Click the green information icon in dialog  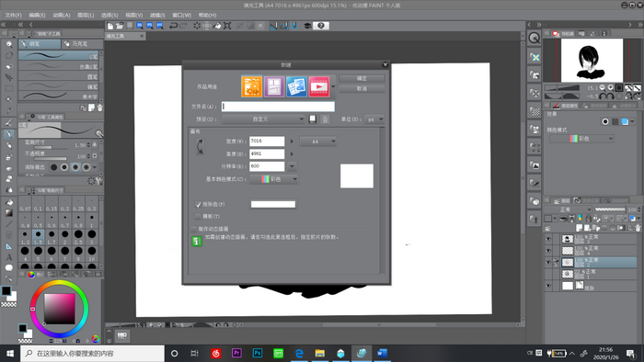coord(197,241)
